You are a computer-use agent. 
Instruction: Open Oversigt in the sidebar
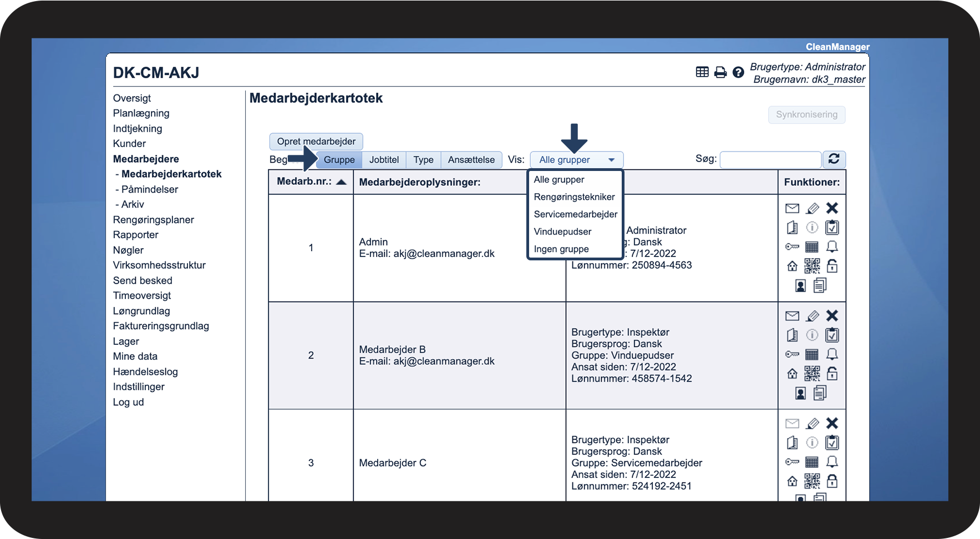pyautogui.click(x=132, y=98)
